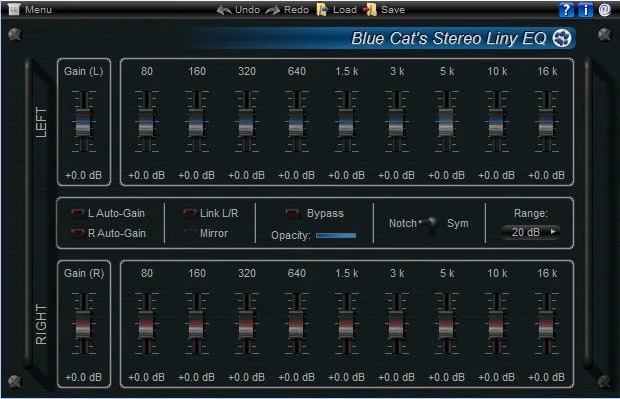Click the right channel 10 k fader
620x399 pixels.
coord(496,324)
